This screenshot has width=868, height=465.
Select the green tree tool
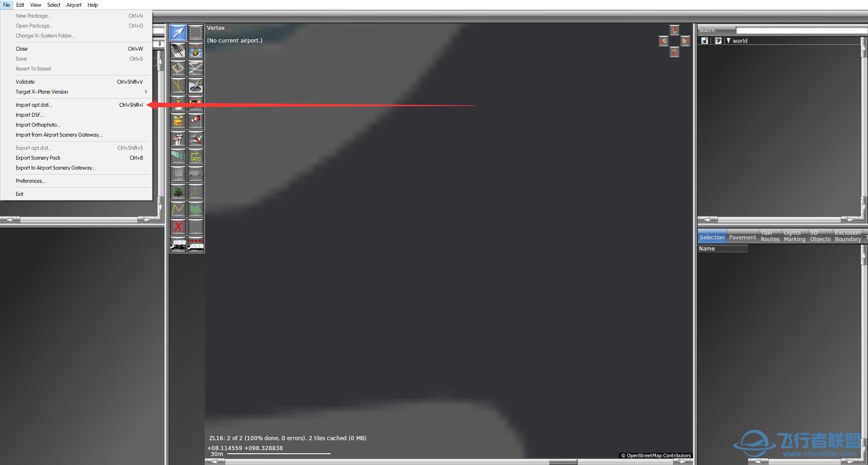[178, 192]
